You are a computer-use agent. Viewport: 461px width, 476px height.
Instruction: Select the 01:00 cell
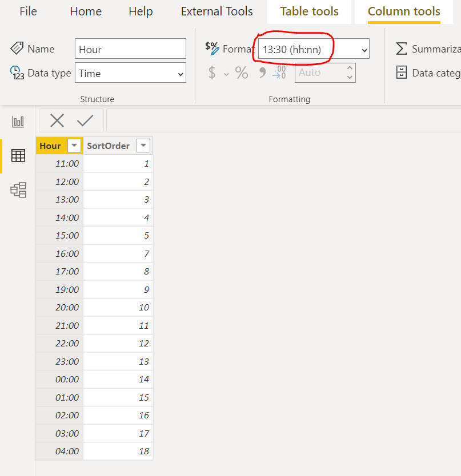click(59, 397)
